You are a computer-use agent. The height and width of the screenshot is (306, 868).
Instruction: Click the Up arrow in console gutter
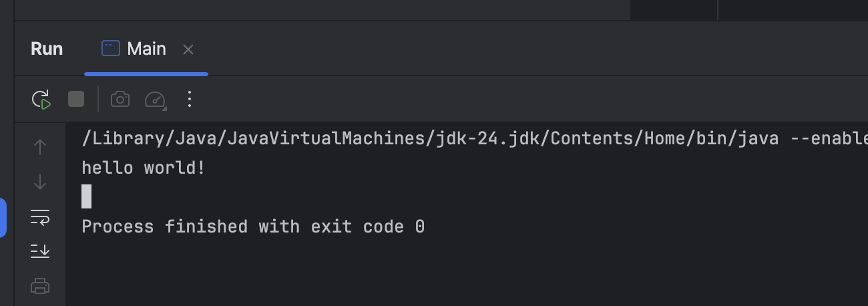point(40,147)
